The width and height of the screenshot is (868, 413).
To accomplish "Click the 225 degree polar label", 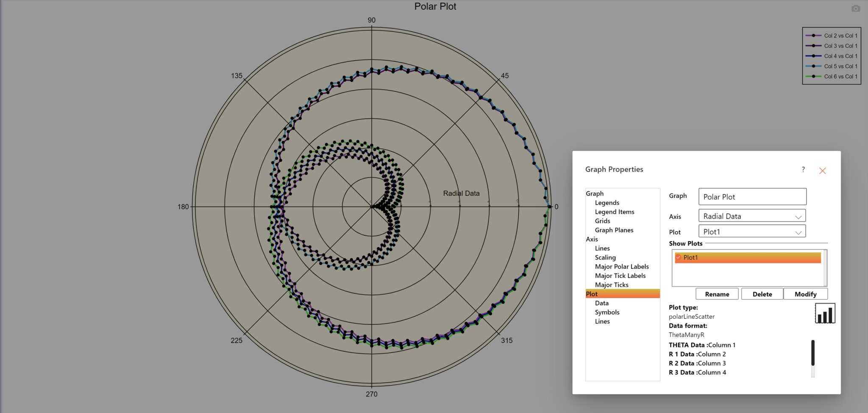I will (236, 340).
